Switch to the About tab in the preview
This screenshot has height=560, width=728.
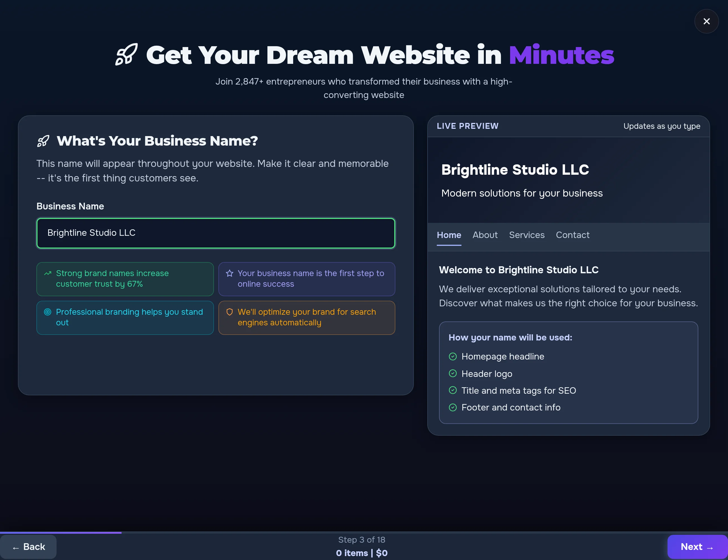(485, 235)
